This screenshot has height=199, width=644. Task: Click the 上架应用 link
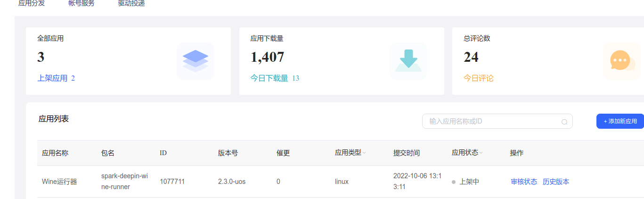click(x=52, y=78)
